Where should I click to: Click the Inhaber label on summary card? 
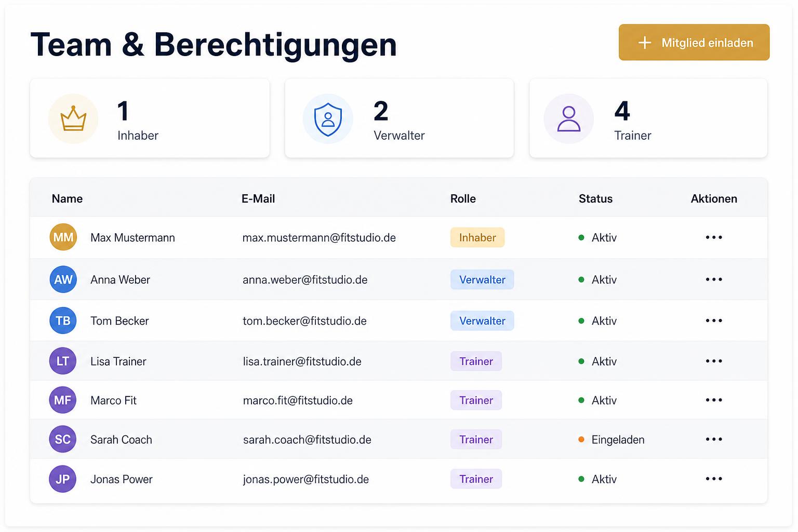[138, 135]
